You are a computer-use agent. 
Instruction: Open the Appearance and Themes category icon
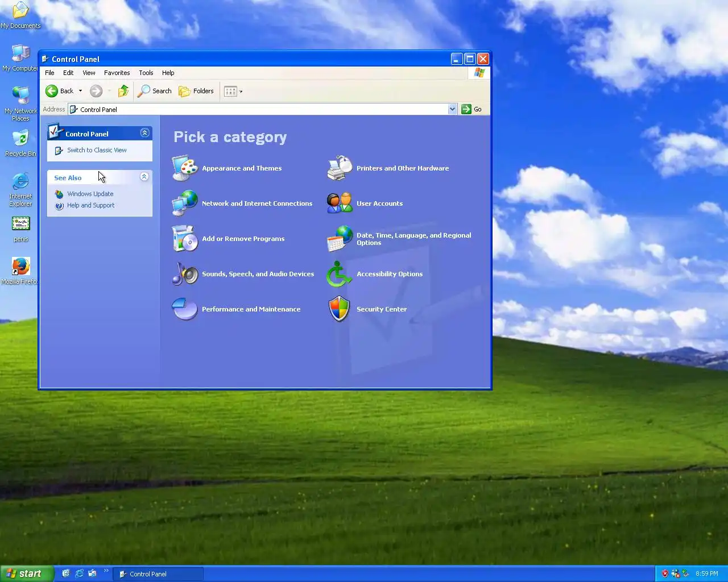[185, 168]
